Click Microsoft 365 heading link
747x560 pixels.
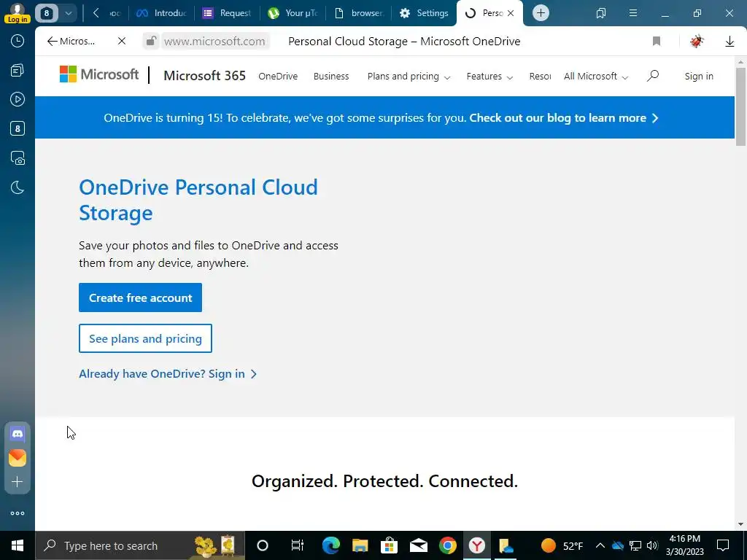coord(204,76)
